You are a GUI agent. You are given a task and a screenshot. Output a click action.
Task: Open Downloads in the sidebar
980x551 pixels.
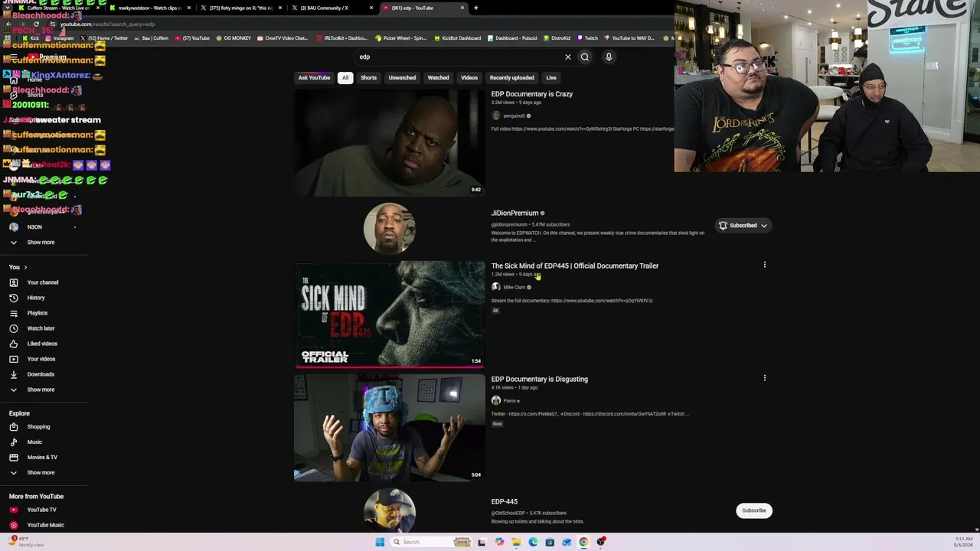click(x=41, y=374)
